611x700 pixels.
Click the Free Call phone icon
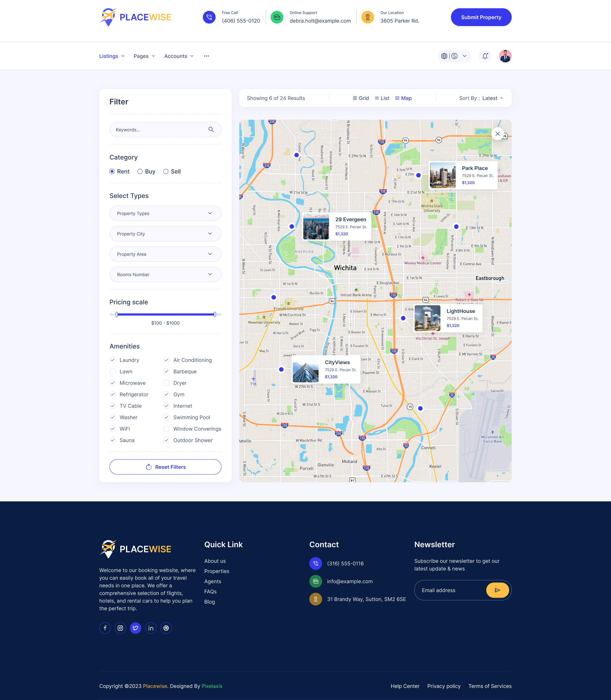pos(209,17)
